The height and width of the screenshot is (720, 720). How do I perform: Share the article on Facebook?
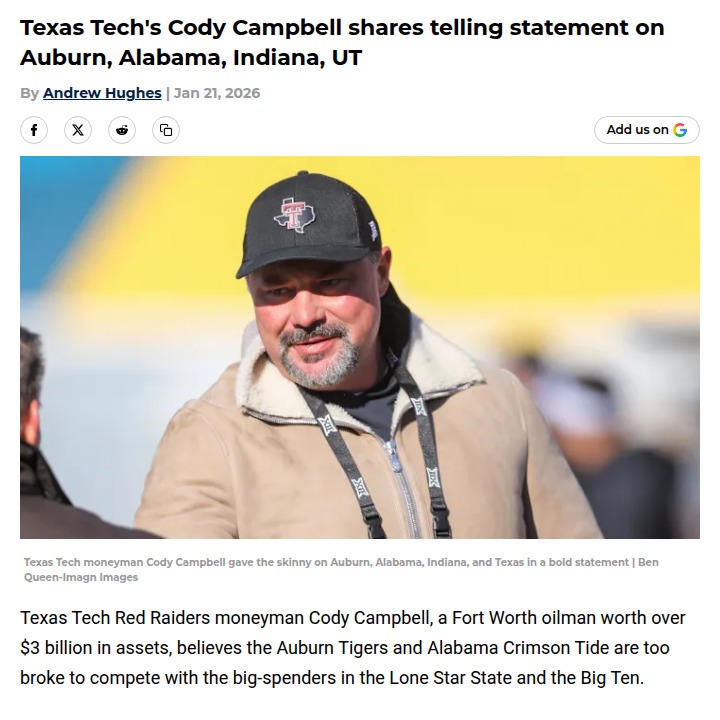[34, 130]
